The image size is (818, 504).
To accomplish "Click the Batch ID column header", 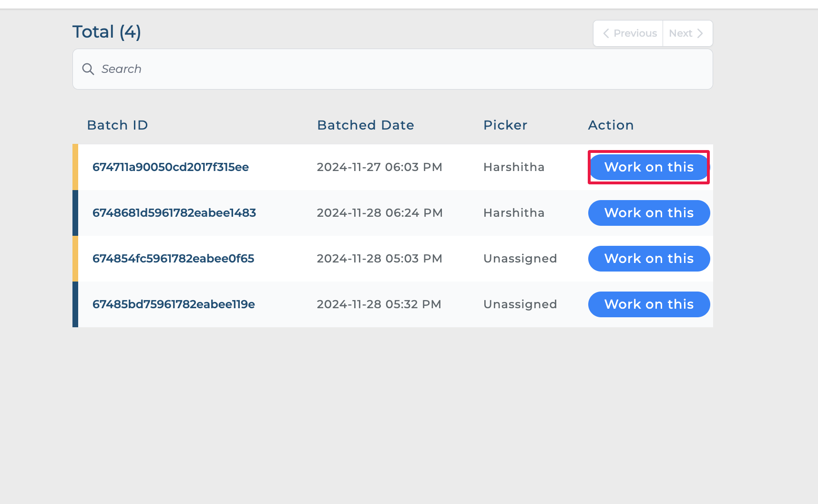I will pyautogui.click(x=117, y=125).
